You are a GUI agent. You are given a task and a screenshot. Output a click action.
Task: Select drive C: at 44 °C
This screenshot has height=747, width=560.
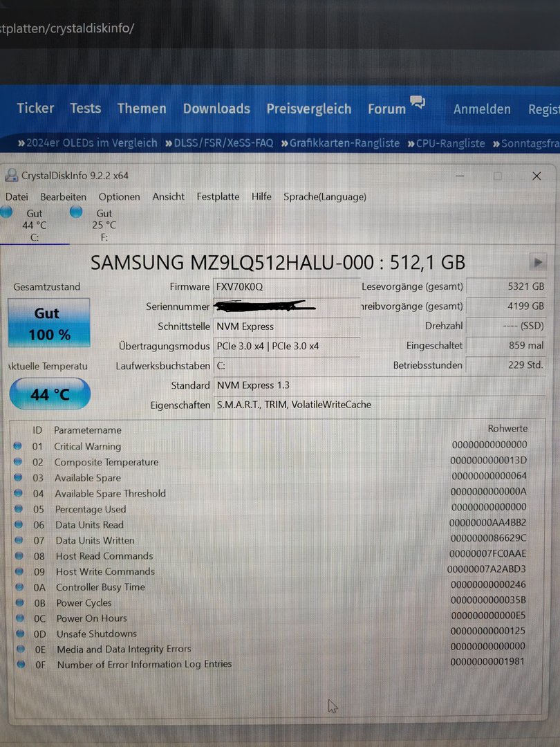coord(35,225)
